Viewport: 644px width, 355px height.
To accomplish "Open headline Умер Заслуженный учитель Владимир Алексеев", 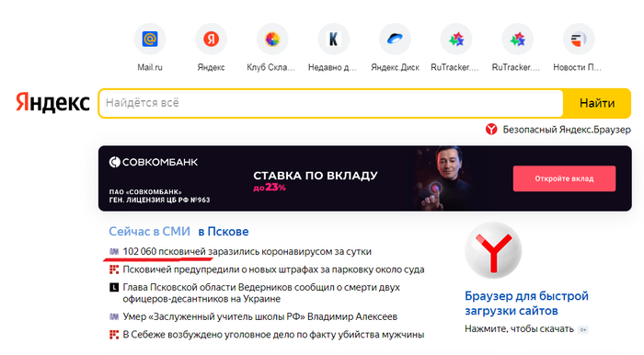I will click(260, 316).
